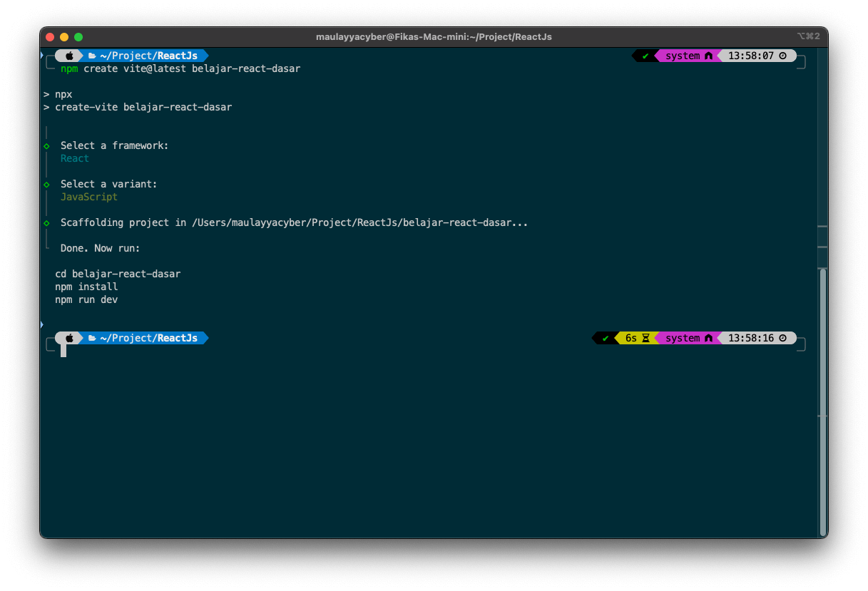Click the 'Done. Now run:' line

pos(101,248)
